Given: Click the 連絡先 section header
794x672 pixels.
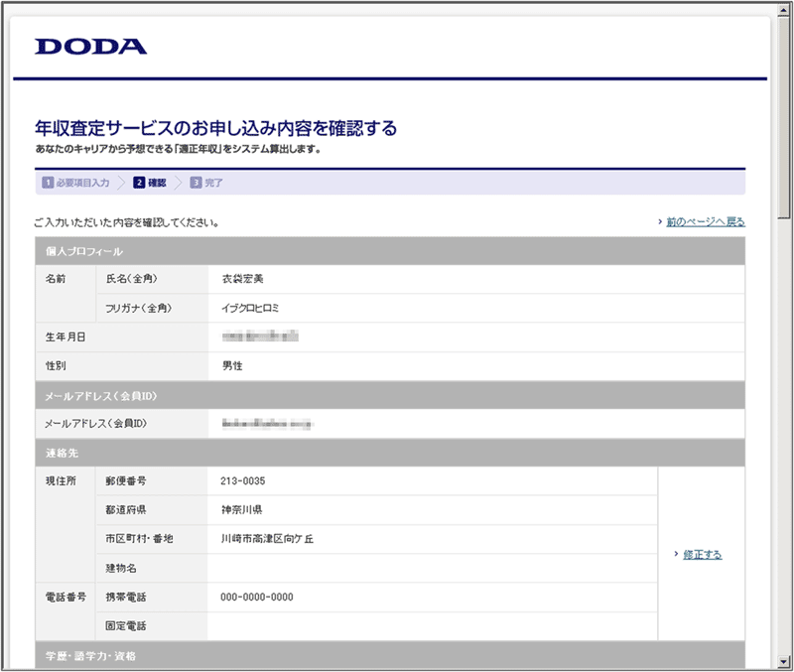Looking at the screenshot, I should click(389, 453).
